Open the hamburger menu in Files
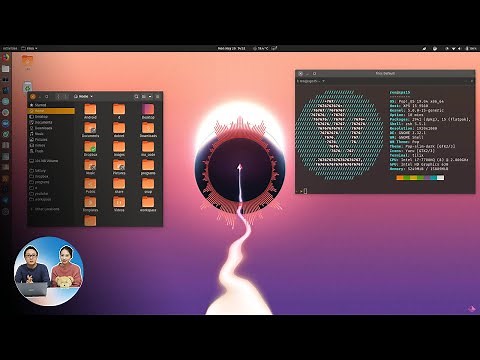The width and height of the screenshot is (480, 360). click(x=158, y=96)
